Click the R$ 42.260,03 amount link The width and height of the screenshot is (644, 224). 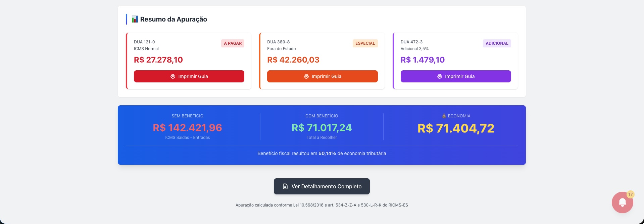pyautogui.click(x=293, y=60)
